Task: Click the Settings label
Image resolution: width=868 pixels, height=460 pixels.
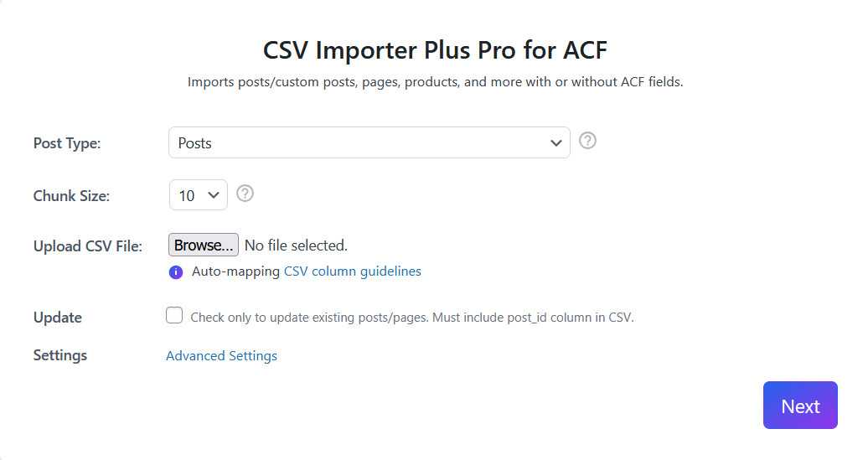Action: [x=60, y=355]
